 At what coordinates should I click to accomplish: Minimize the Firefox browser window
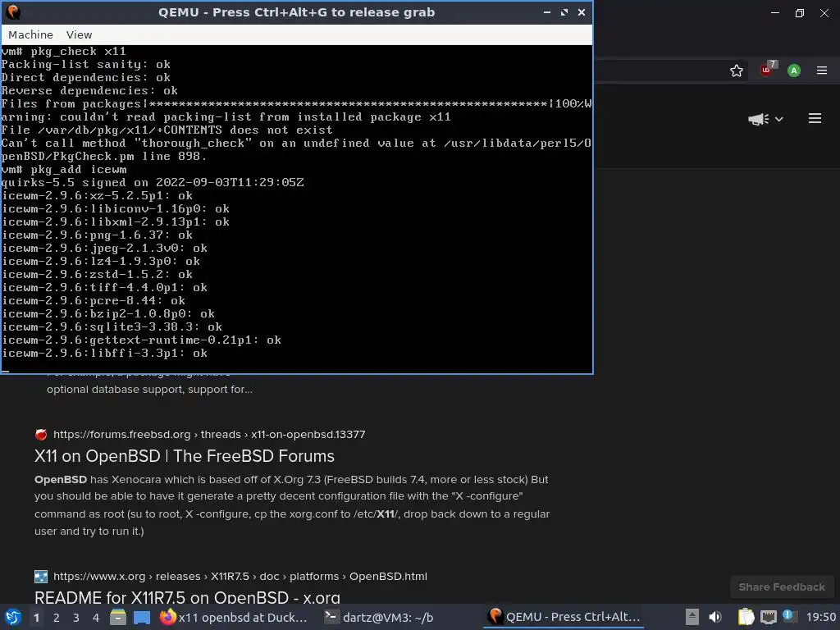[774, 13]
